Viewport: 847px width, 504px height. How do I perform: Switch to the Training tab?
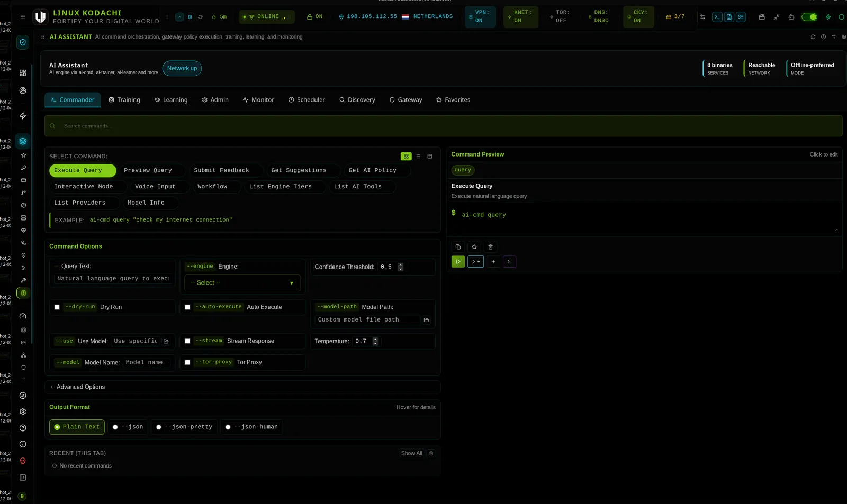[x=124, y=100]
